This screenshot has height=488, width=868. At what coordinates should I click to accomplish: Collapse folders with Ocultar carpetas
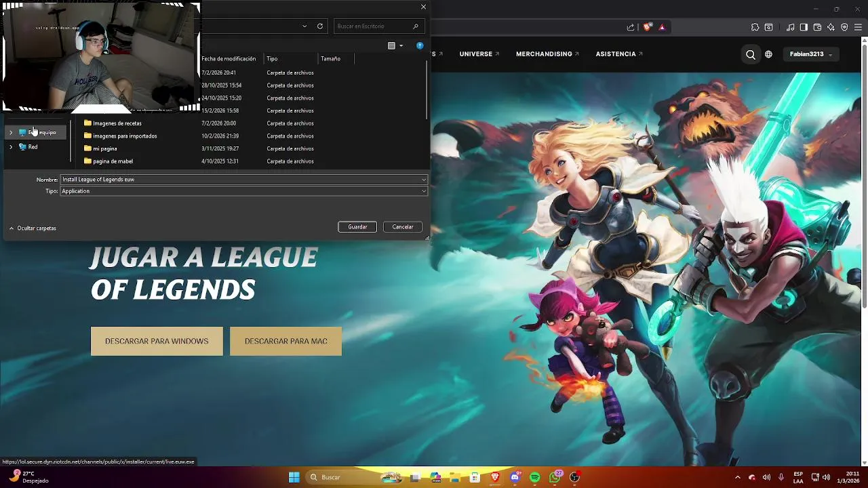pyautogui.click(x=33, y=228)
